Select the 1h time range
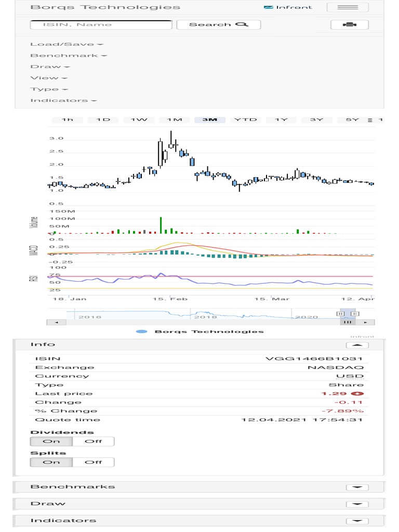This screenshot has height=532, width=399. [x=67, y=120]
